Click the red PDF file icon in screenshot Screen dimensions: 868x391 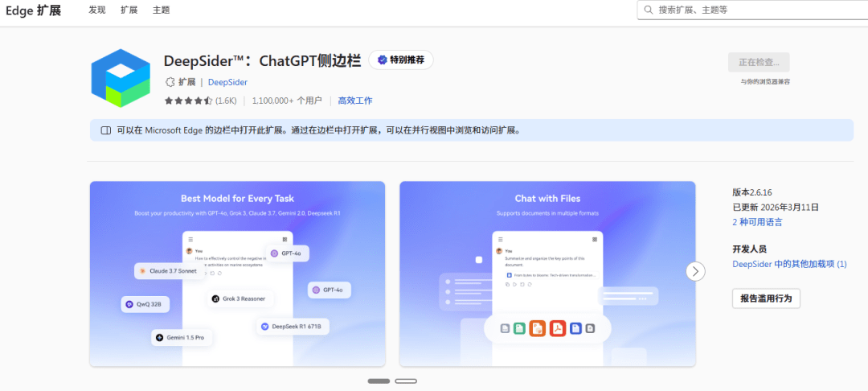558,328
